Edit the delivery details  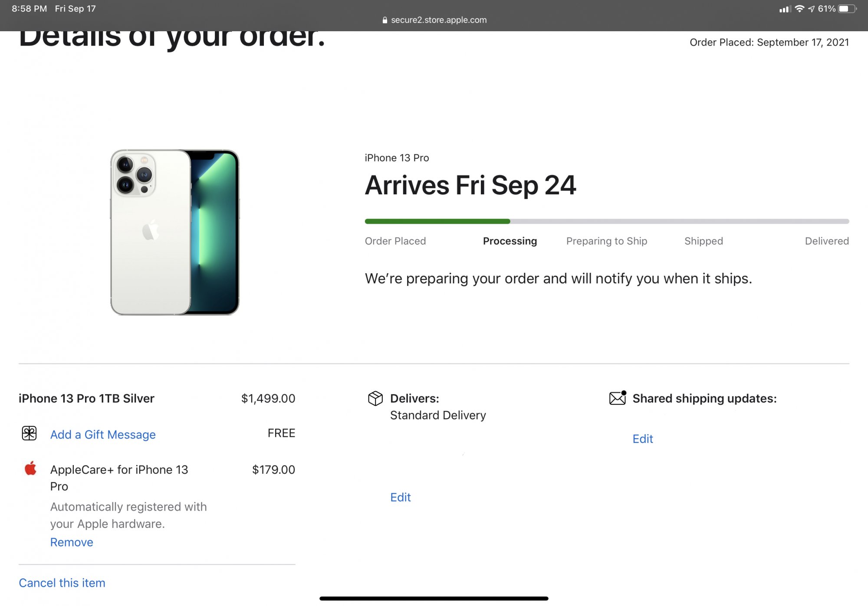pyautogui.click(x=400, y=497)
